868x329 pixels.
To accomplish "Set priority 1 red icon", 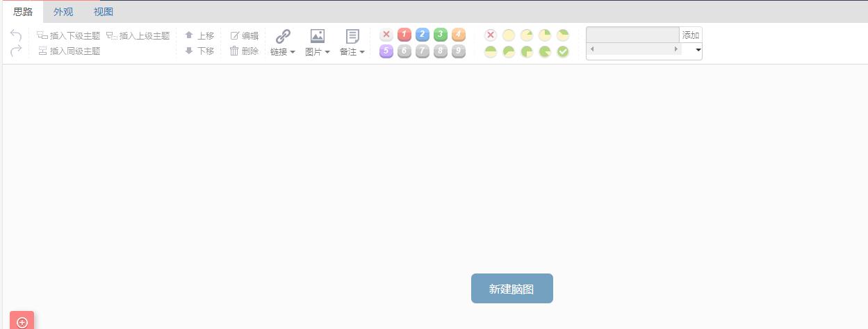I will coord(404,35).
